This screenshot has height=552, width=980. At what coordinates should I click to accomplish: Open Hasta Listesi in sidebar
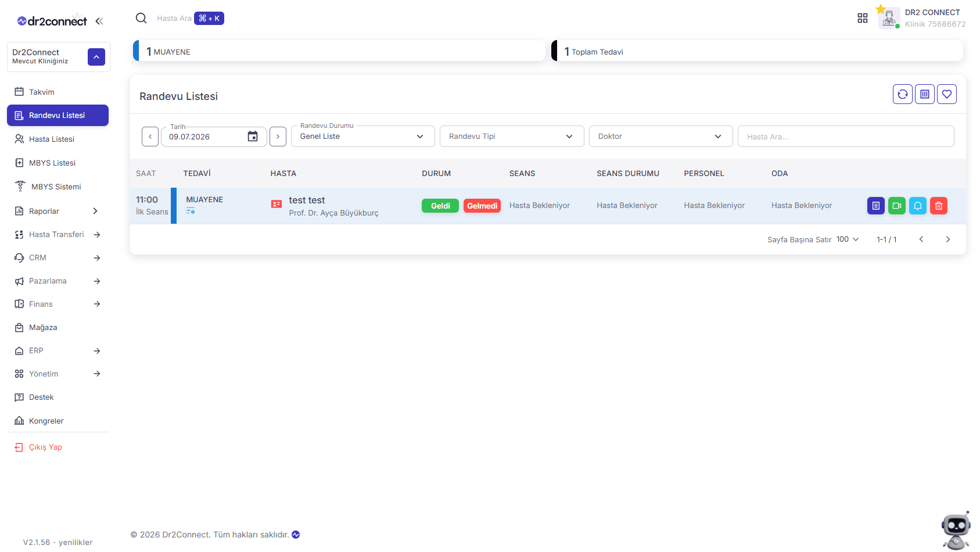58,139
